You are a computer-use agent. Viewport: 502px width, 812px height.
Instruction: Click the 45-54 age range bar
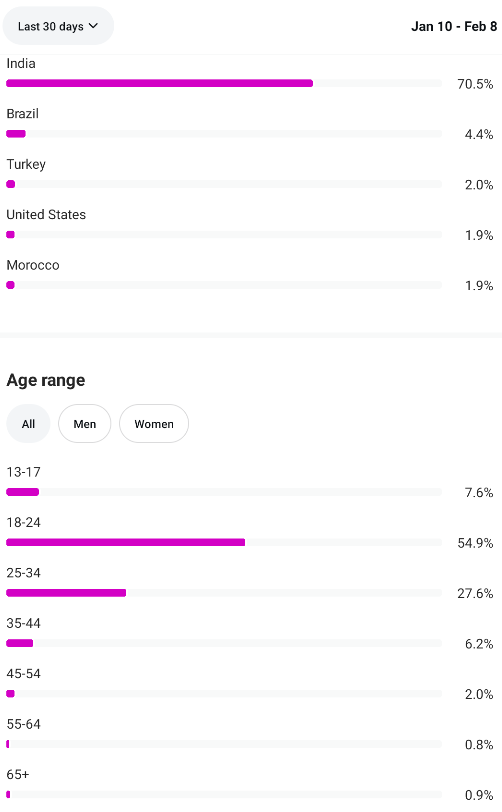point(224,693)
